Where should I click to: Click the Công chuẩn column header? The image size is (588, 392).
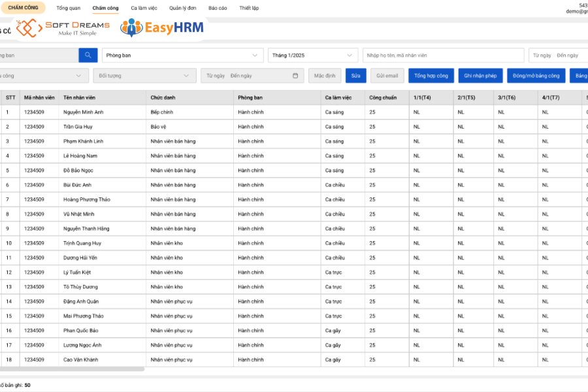tap(387, 97)
